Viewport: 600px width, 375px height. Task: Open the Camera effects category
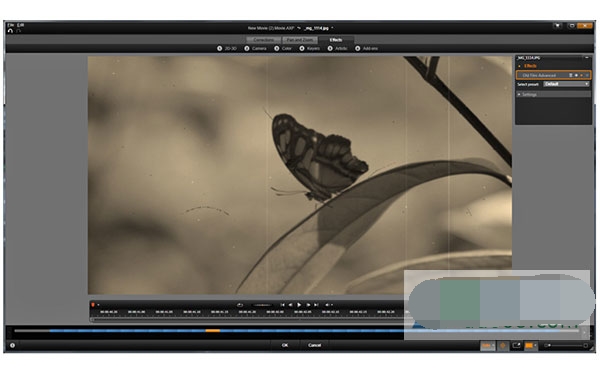click(255, 49)
